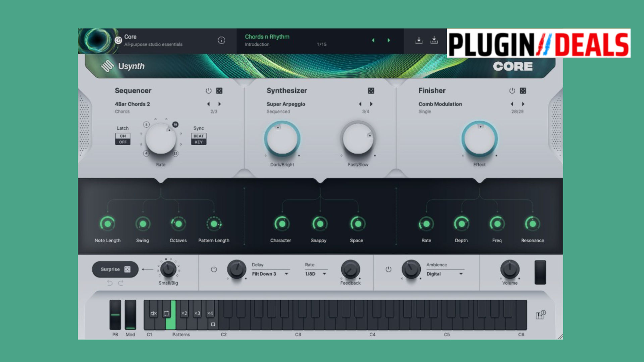Click the Small/Big knob

click(x=168, y=269)
